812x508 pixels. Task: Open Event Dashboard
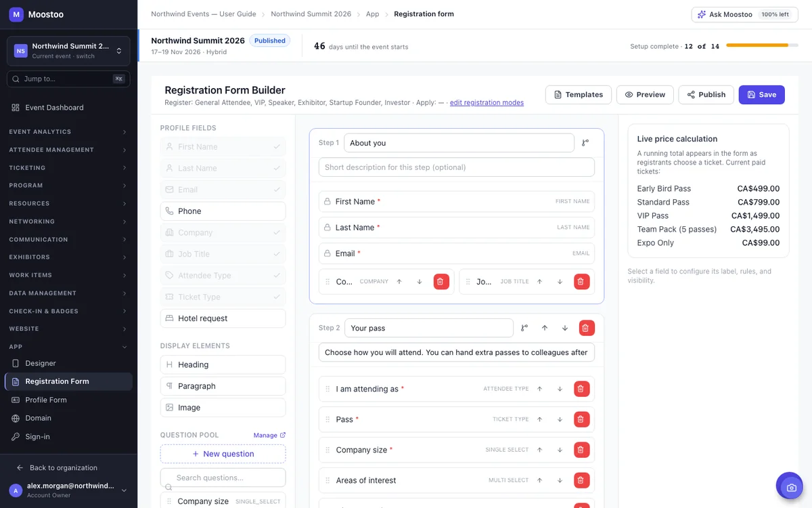coord(68,108)
